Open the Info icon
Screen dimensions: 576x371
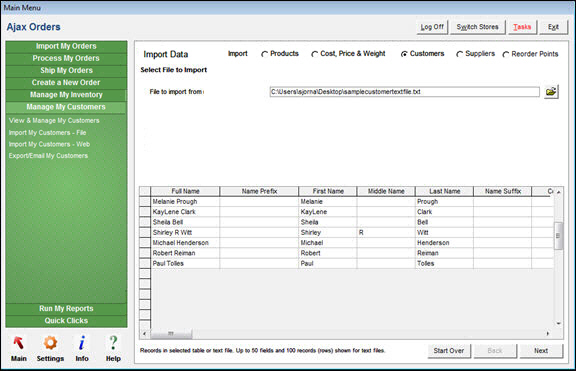(x=82, y=343)
